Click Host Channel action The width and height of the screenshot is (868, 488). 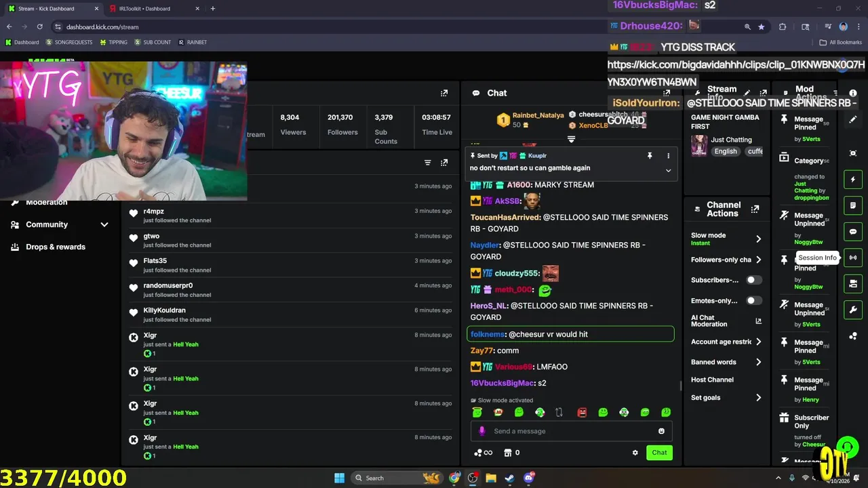[x=712, y=380]
